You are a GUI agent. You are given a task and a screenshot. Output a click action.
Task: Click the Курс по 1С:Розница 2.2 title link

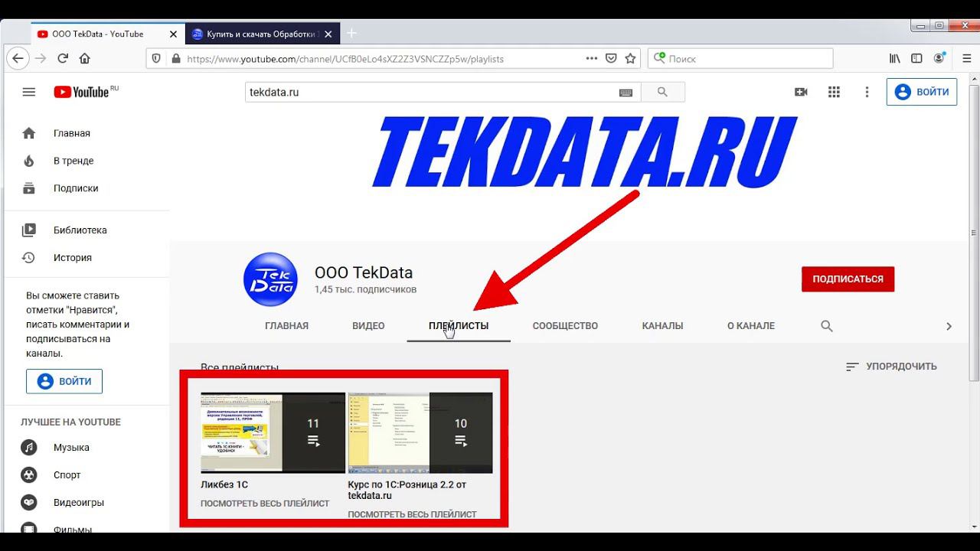click(x=407, y=490)
